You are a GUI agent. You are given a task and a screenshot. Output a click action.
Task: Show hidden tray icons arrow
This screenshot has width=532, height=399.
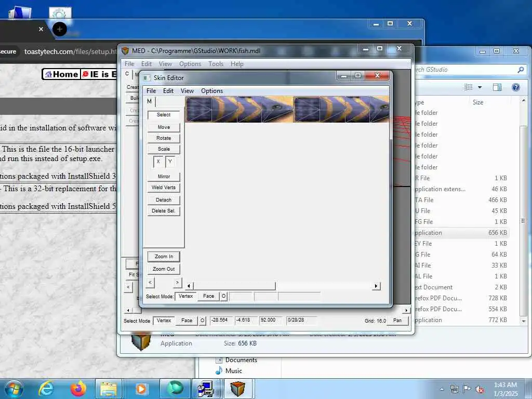[x=442, y=389]
